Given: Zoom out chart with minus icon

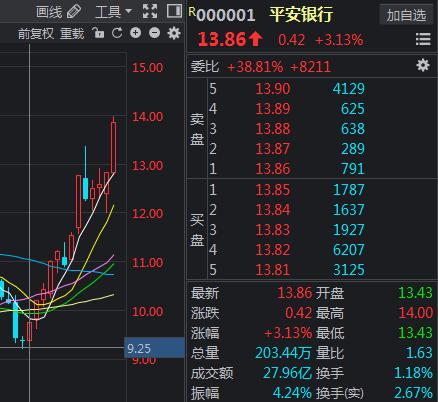Looking at the screenshot, I should click(x=154, y=33).
